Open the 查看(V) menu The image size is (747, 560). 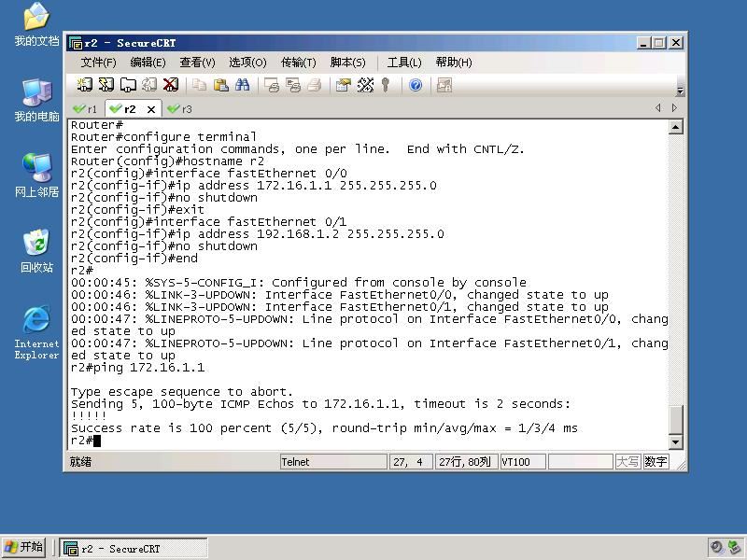pos(197,63)
